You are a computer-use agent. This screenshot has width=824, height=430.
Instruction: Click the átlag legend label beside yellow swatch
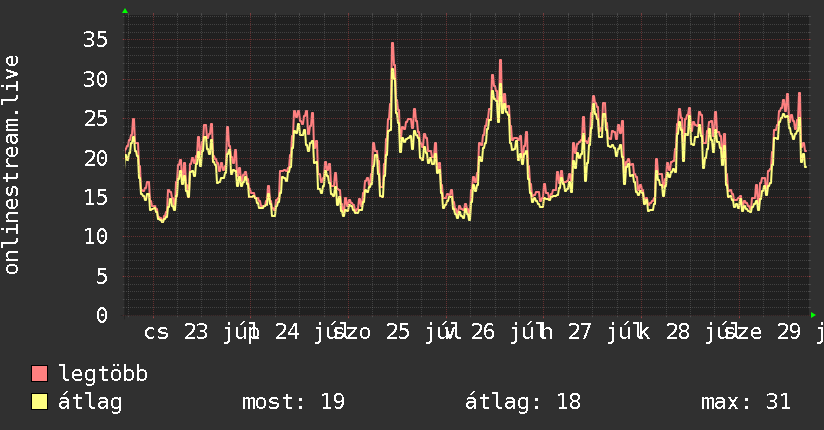coord(90,403)
